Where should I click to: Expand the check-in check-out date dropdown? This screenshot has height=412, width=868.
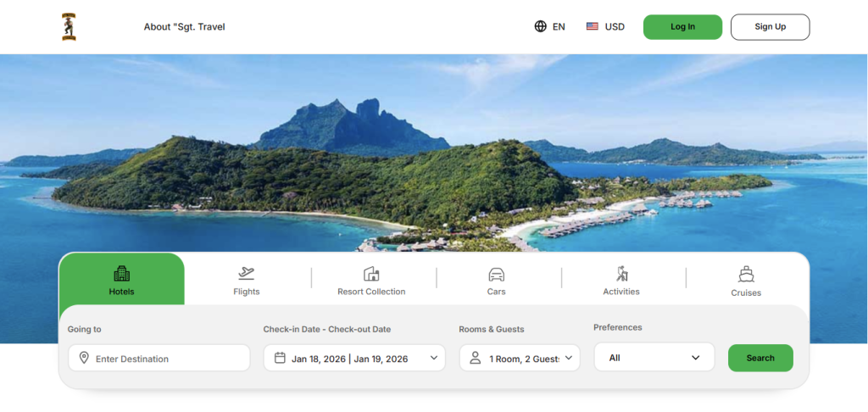[434, 358]
